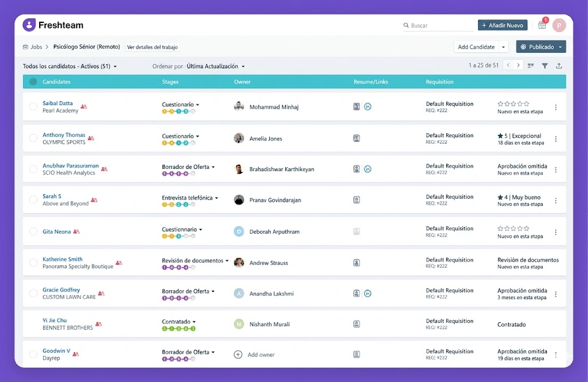
Task: Open Katherine Smith's resume icon
Action: pos(357,263)
